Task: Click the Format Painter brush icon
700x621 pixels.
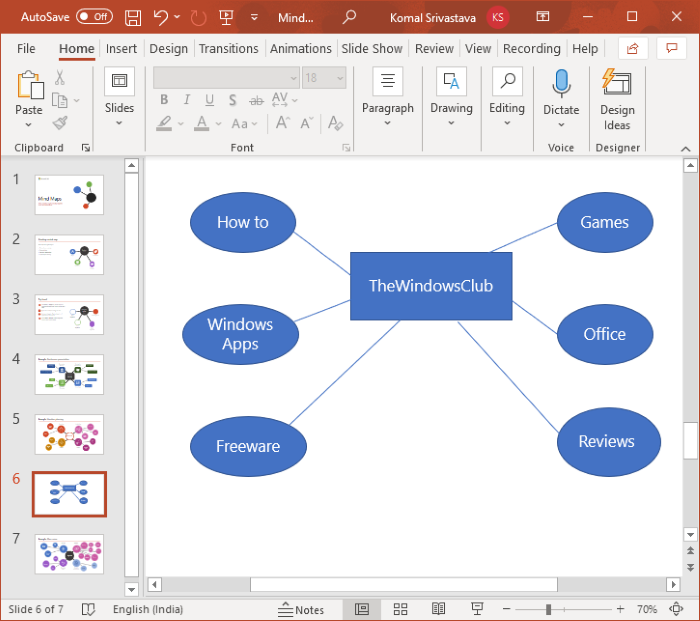Action: (x=60, y=123)
